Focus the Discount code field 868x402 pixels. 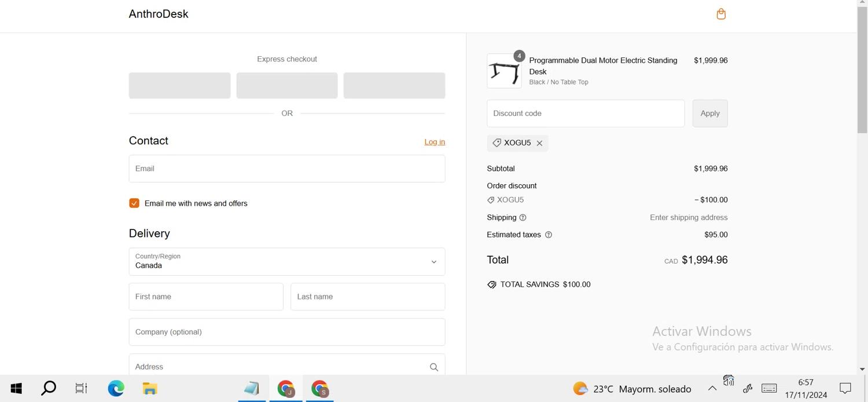[x=586, y=114]
